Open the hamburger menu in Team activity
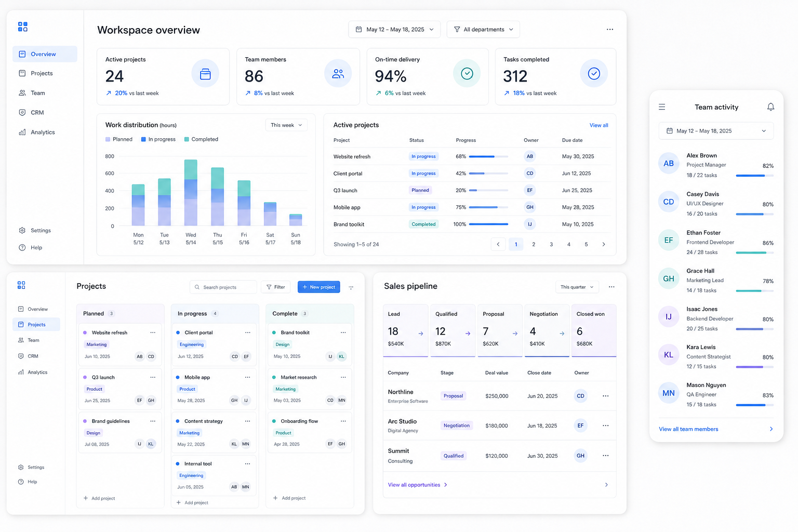Viewport: 798px width, 532px height. pyautogui.click(x=662, y=107)
